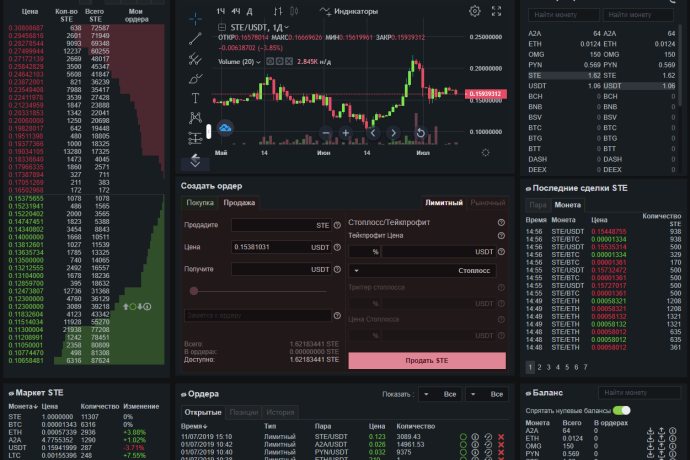Image resolution: width=690 pixels, height=460 pixels.
Task: Set chart interval to 1Ч
Action: 221,11
